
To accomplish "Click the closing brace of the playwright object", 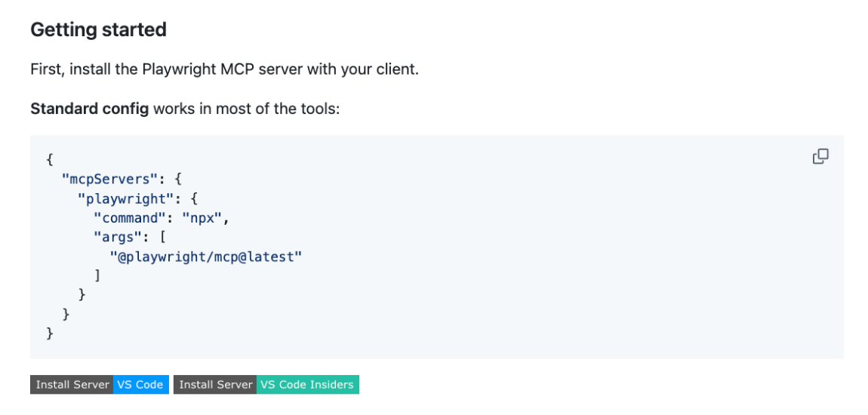I will [x=82, y=294].
